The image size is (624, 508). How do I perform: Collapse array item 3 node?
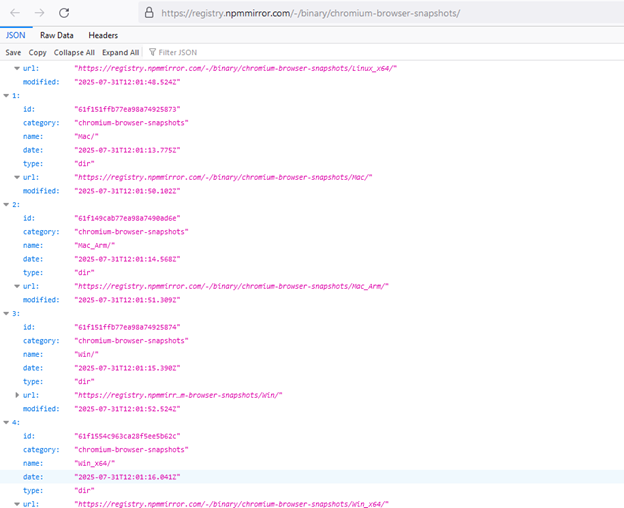click(5, 313)
